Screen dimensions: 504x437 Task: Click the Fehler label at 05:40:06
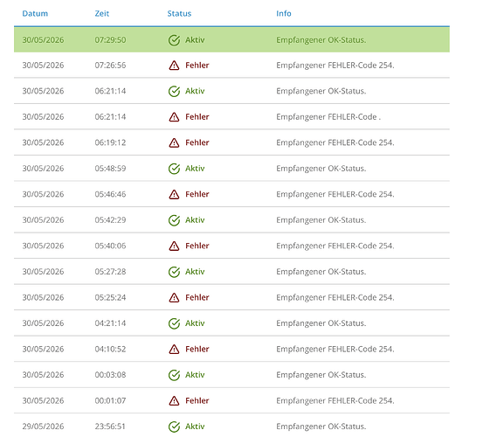(x=197, y=246)
